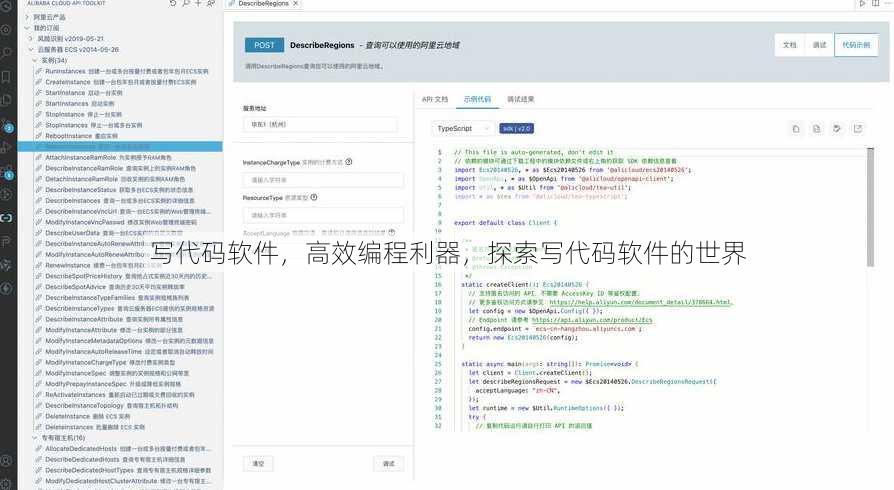Click the split editor icon in title bar

(876, 3)
